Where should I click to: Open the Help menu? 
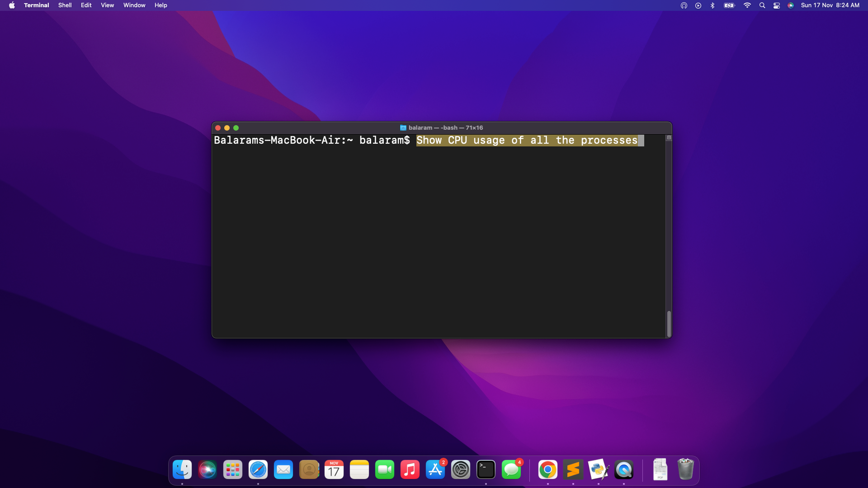point(160,5)
